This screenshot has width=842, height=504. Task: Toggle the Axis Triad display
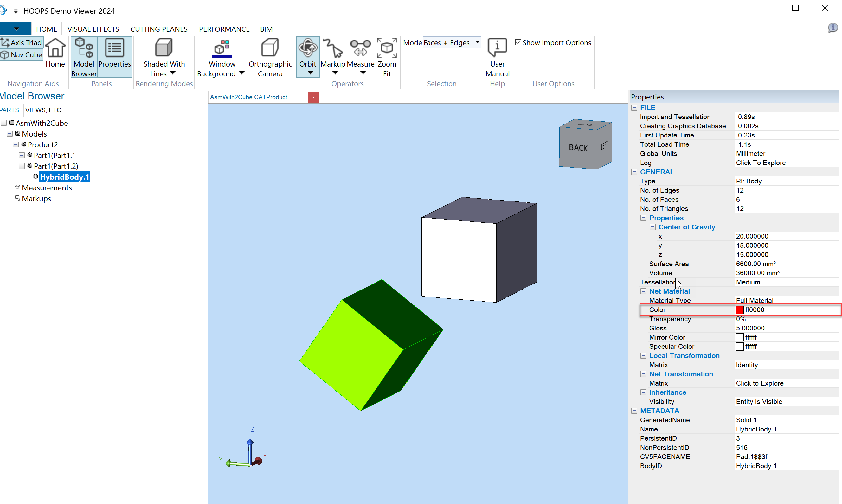pos(22,43)
